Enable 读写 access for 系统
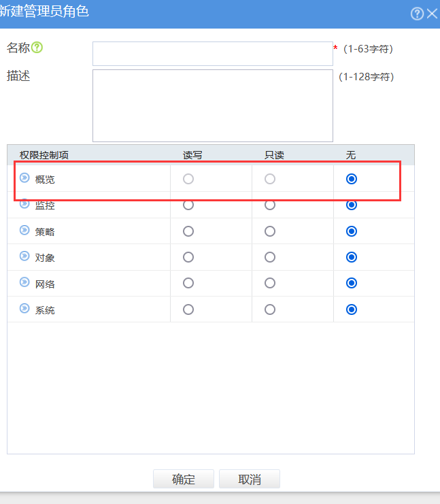Image resolution: width=440 pixels, height=504 pixels. [x=188, y=309]
